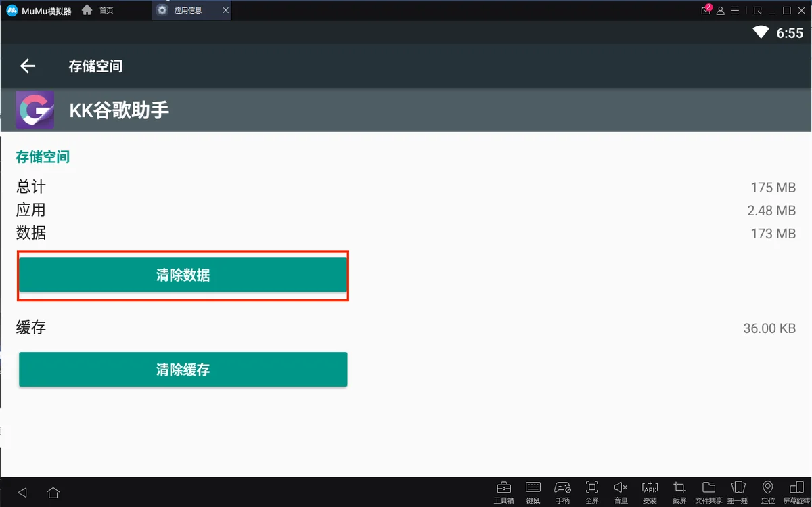Click the 6:55 clock in status bar
The height and width of the screenshot is (507, 812).
click(790, 33)
